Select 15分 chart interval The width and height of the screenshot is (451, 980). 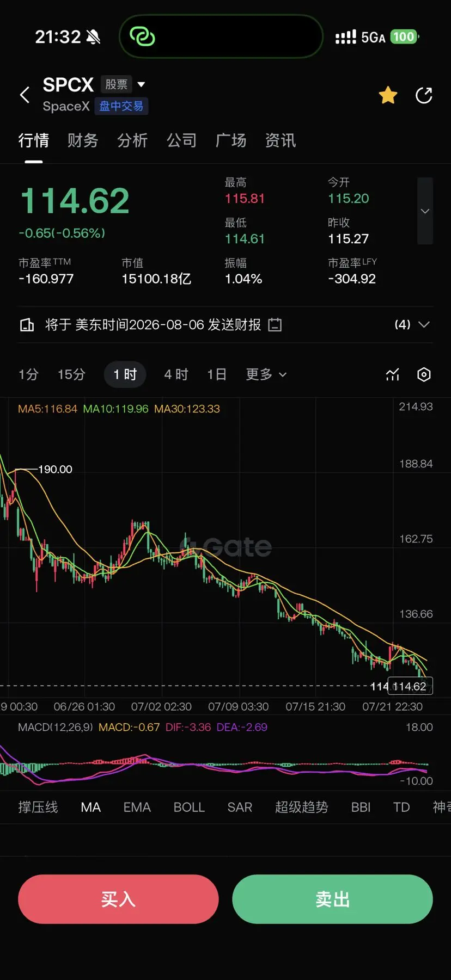[x=71, y=374]
